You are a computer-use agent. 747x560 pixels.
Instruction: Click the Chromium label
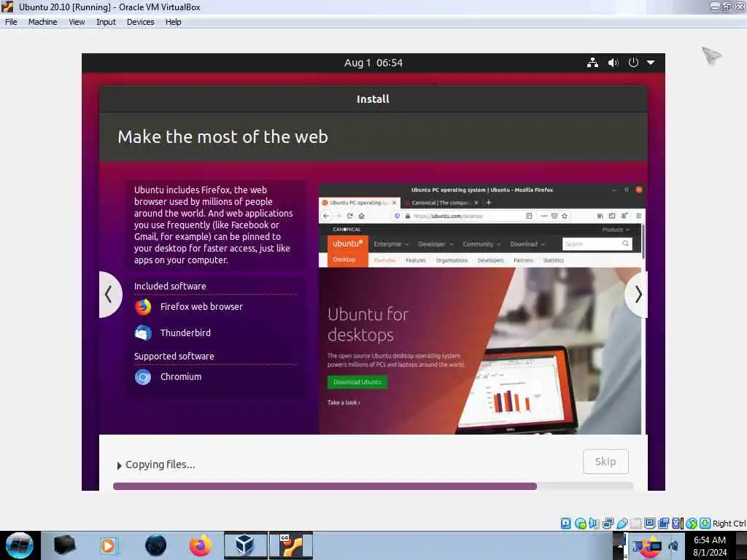click(181, 377)
